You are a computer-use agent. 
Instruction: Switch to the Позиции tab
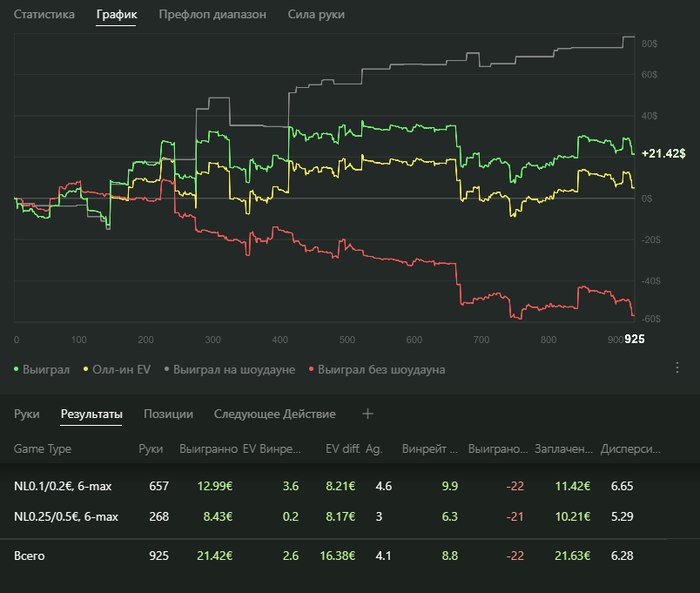pos(168,413)
